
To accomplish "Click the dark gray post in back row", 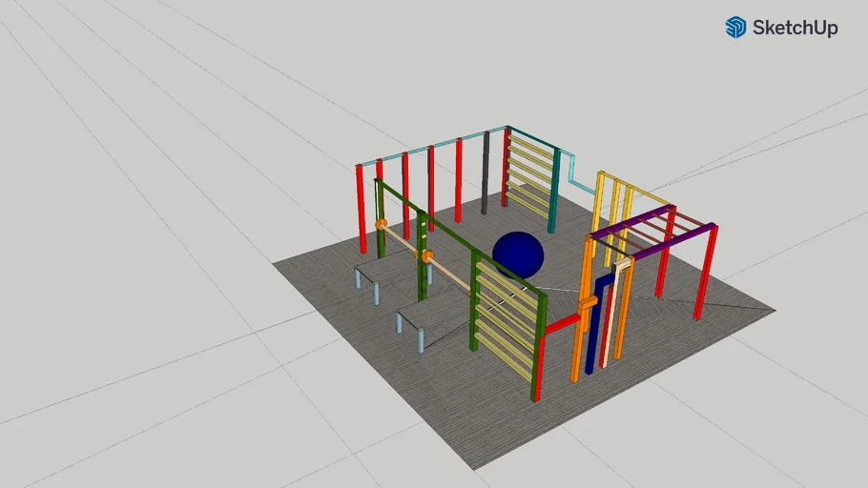I will (485, 173).
